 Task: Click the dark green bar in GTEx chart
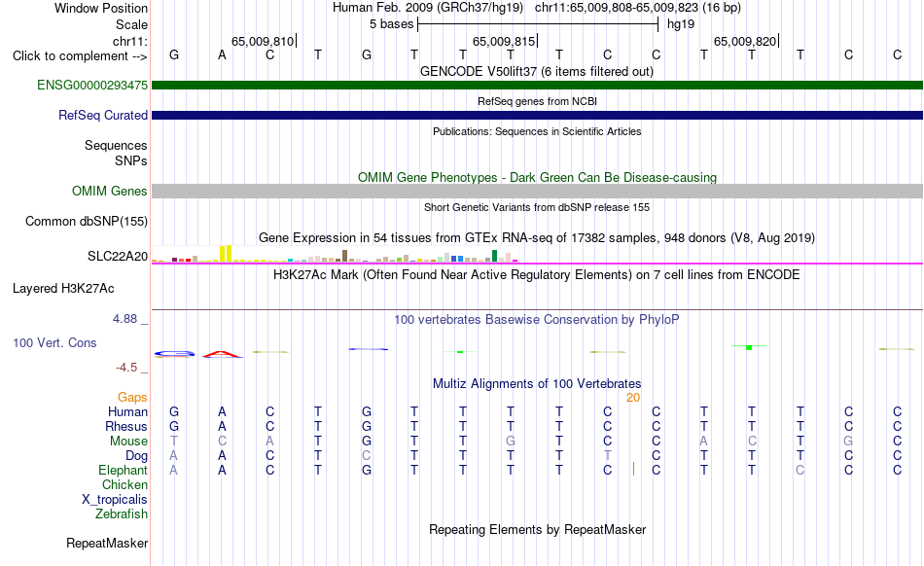coord(494,256)
